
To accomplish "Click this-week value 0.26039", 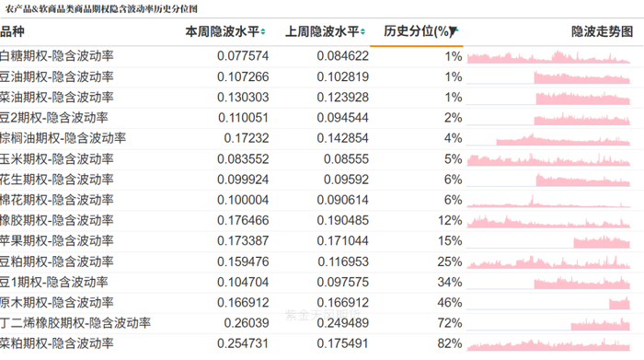I will tap(247, 323).
